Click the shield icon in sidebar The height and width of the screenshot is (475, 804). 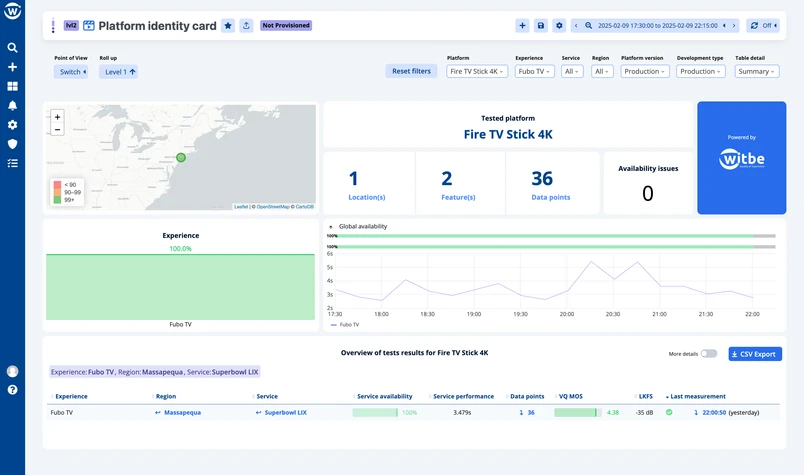tap(12, 144)
